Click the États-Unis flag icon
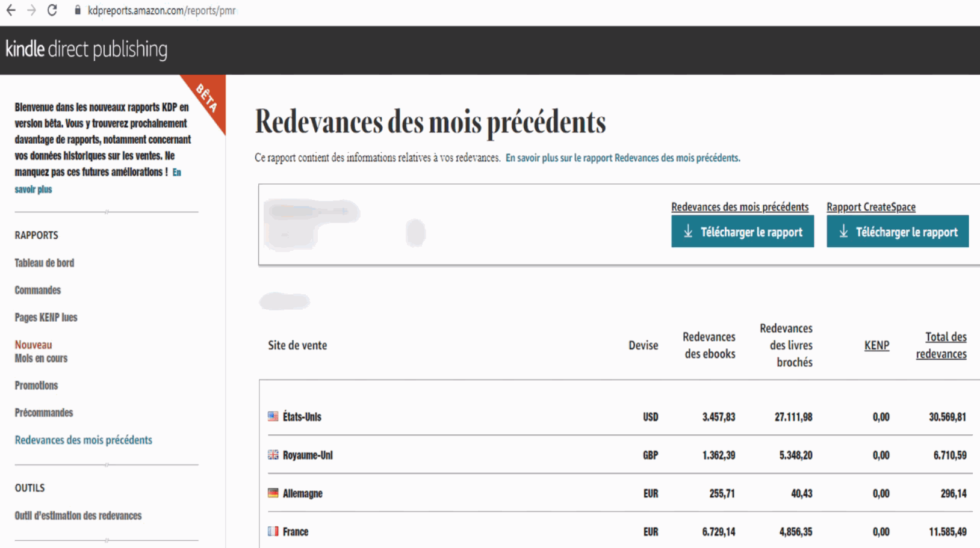Screen dimensions: 980x548 pyautogui.click(x=273, y=416)
